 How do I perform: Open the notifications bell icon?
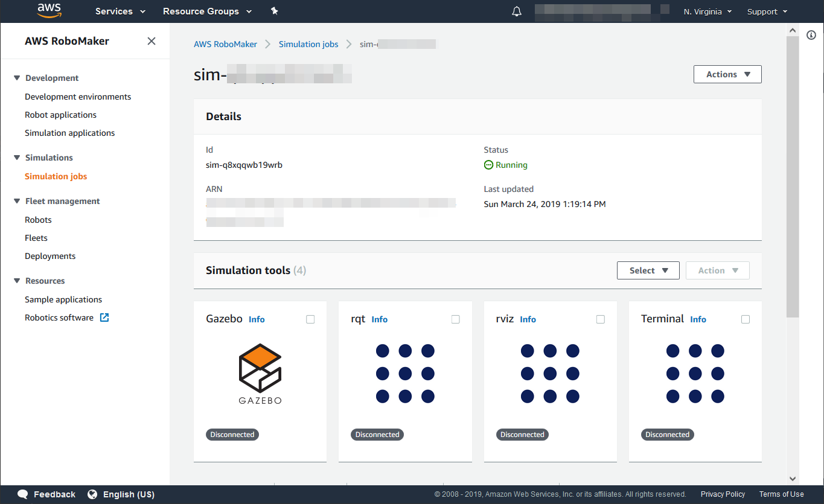point(517,11)
